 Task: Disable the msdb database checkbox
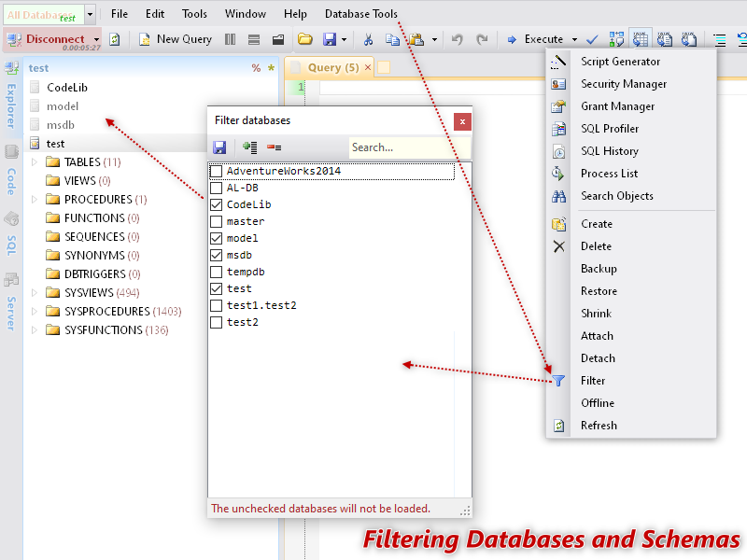tap(217, 255)
